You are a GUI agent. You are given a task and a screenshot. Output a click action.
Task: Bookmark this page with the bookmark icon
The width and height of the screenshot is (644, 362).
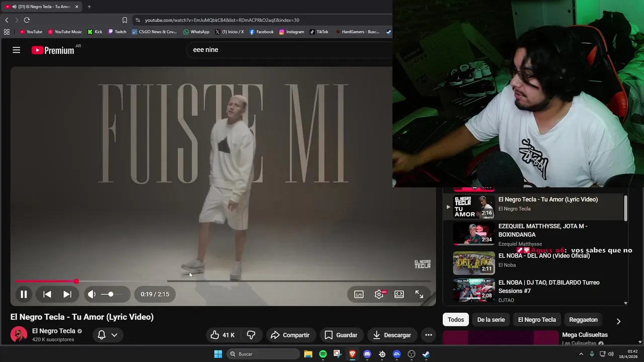[x=125, y=20]
